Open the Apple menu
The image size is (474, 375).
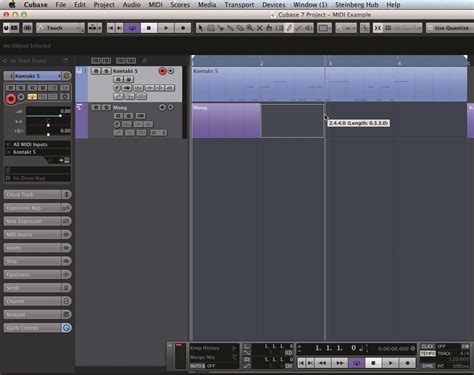click(12, 4)
